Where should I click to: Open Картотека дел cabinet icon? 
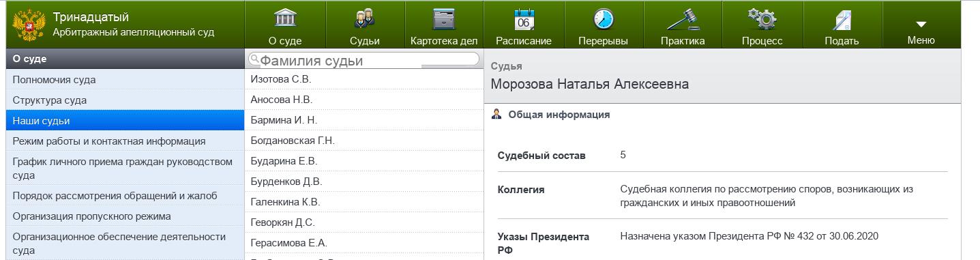pos(444,18)
